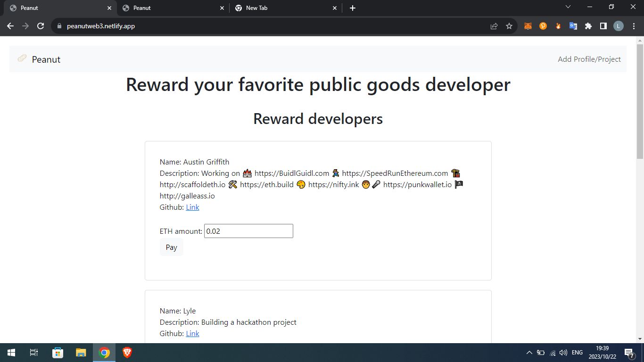
Task: Bookmark this page with the star
Action: click(x=509, y=26)
